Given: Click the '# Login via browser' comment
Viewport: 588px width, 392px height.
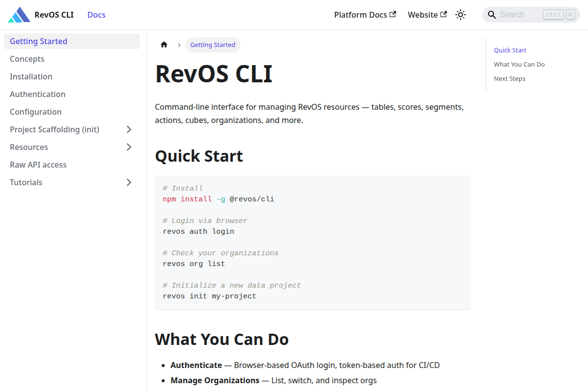Looking at the screenshot, I should coord(205,220).
